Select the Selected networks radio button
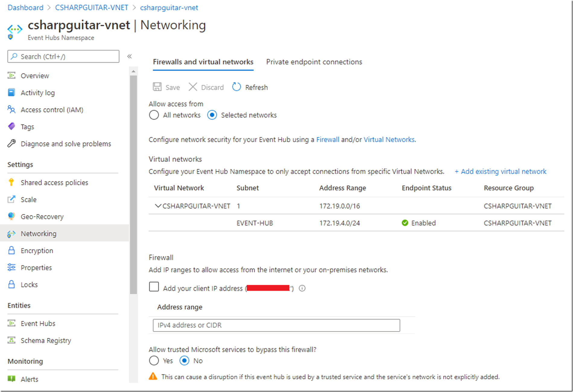The height and width of the screenshot is (392, 573). 212,115
